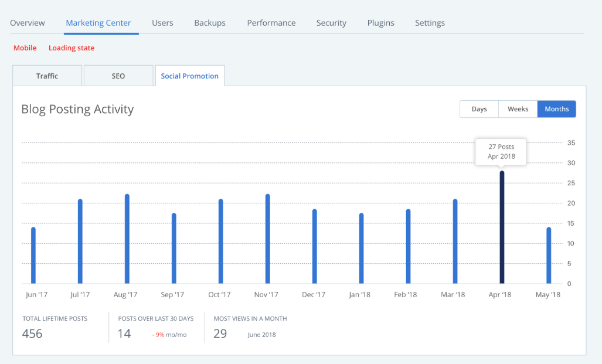Click the 29 most views value

coord(220,334)
